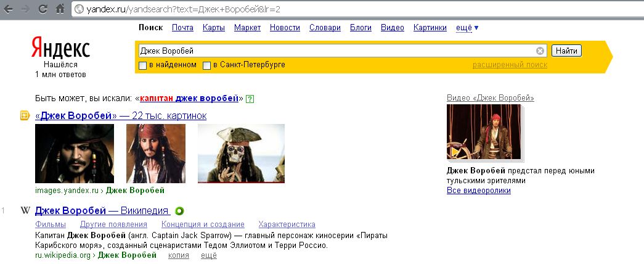Click the green question mark help icon

tap(250, 99)
